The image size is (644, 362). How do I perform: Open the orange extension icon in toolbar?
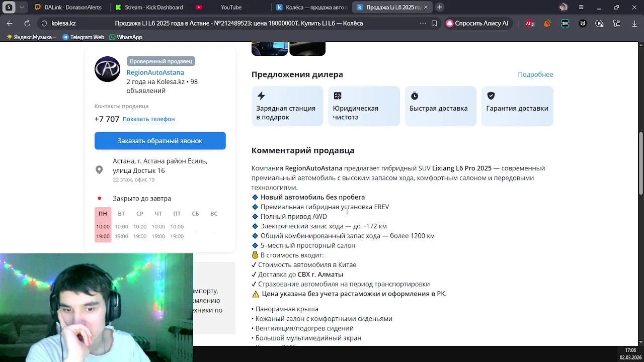[x=547, y=23]
